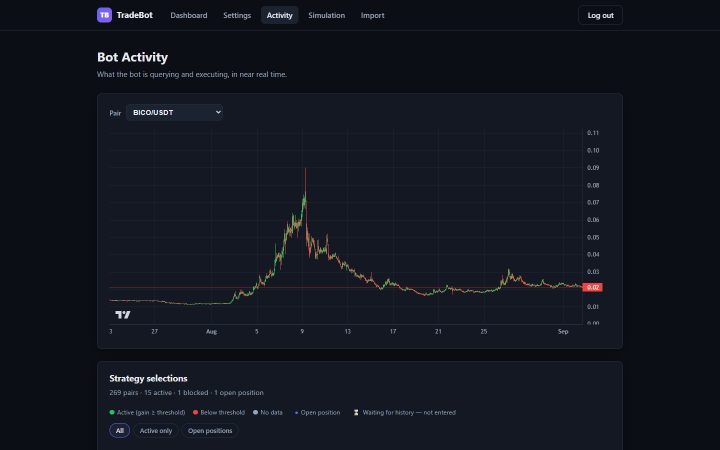This screenshot has height=450, width=720.
Task: Click the 'Sep' label on time axis
Action: [x=563, y=332]
